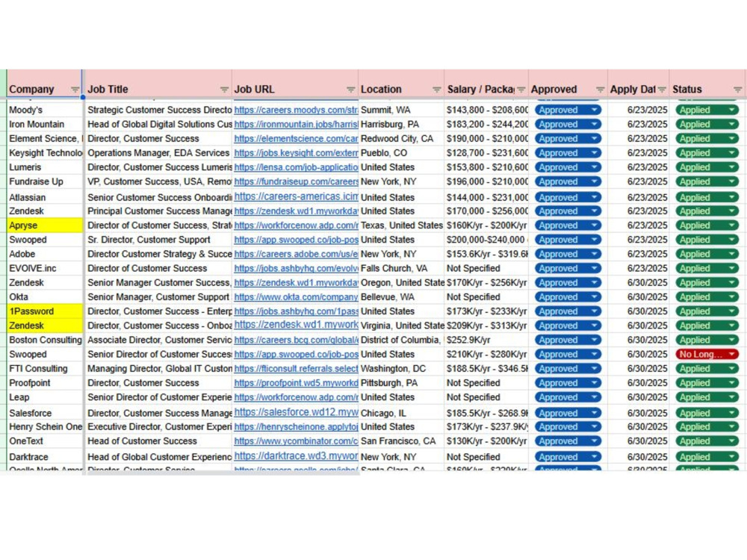Open the darktrace.wd3 job link
The image size is (747, 560).
point(296,456)
